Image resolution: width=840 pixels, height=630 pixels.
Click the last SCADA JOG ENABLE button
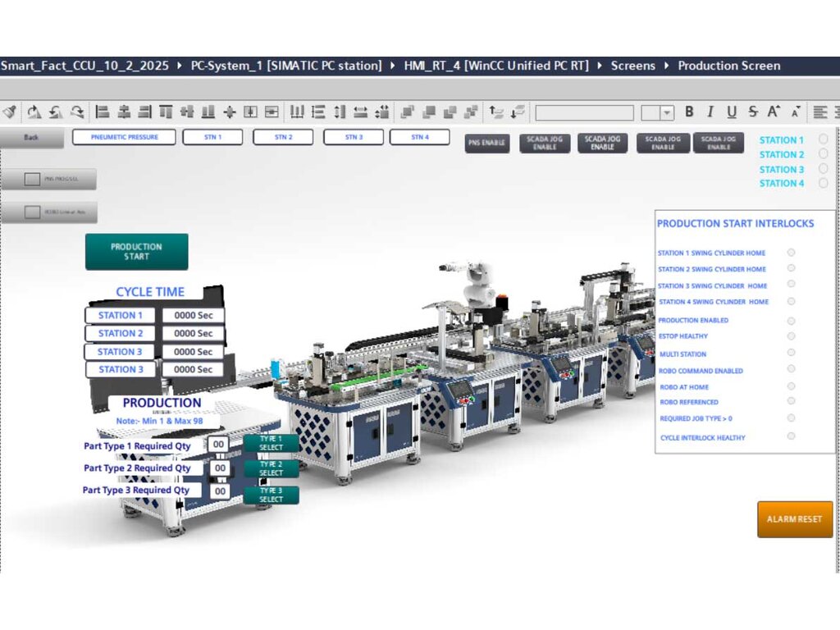click(x=719, y=143)
